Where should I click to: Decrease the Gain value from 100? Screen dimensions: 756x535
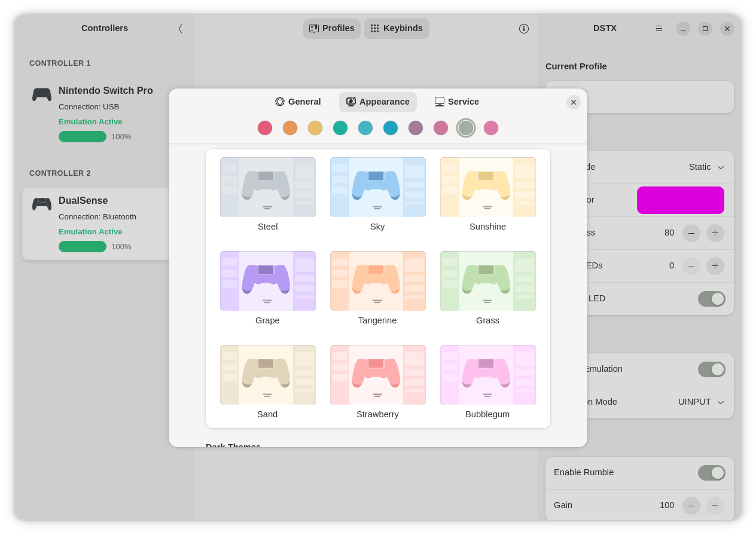pos(691,506)
